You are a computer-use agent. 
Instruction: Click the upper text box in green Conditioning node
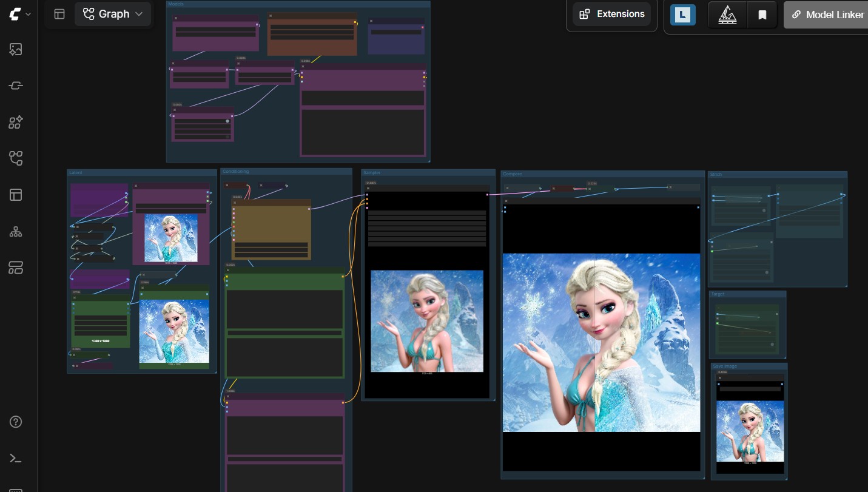(284, 309)
